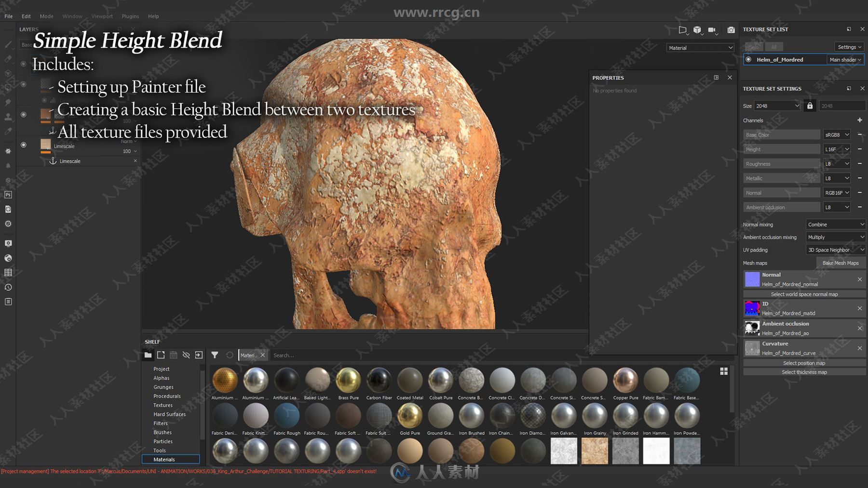Remove the Limescale anchor point
The height and width of the screenshot is (488, 868).
click(135, 161)
